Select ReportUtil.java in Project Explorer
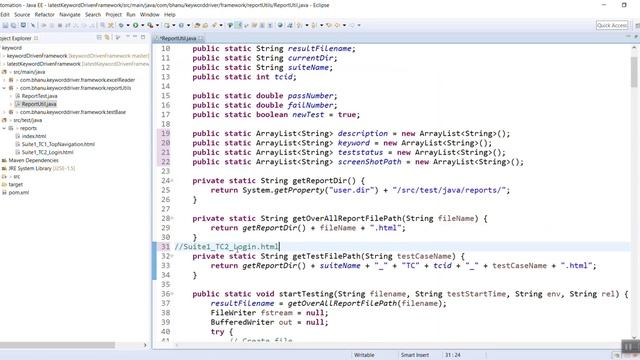The width and height of the screenshot is (640, 360). tap(39, 104)
